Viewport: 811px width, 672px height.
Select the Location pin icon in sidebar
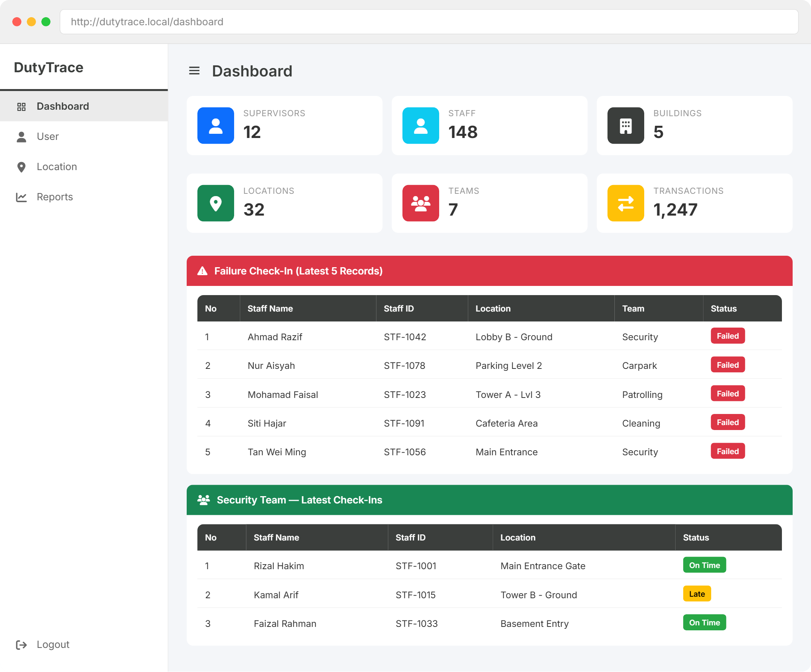[x=22, y=167]
